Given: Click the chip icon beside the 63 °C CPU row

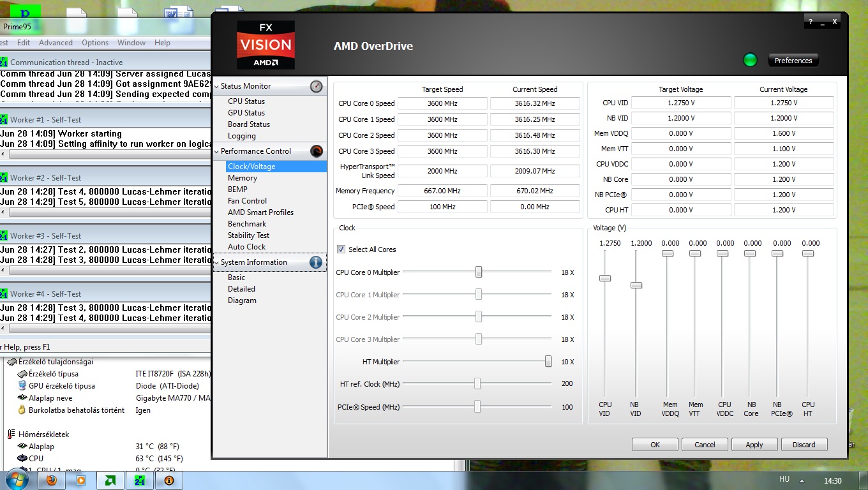Looking at the screenshot, I should click(x=22, y=458).
